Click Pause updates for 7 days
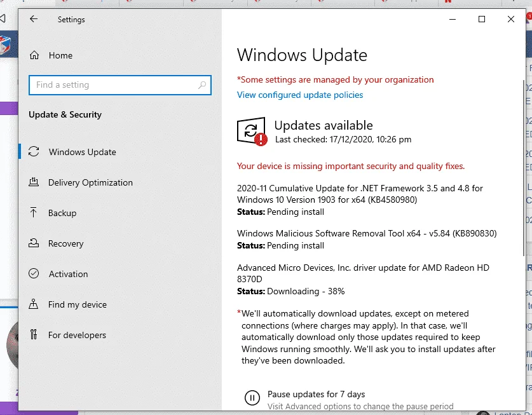Viewport: 532px width, 415px height. [x=317, y=394]
